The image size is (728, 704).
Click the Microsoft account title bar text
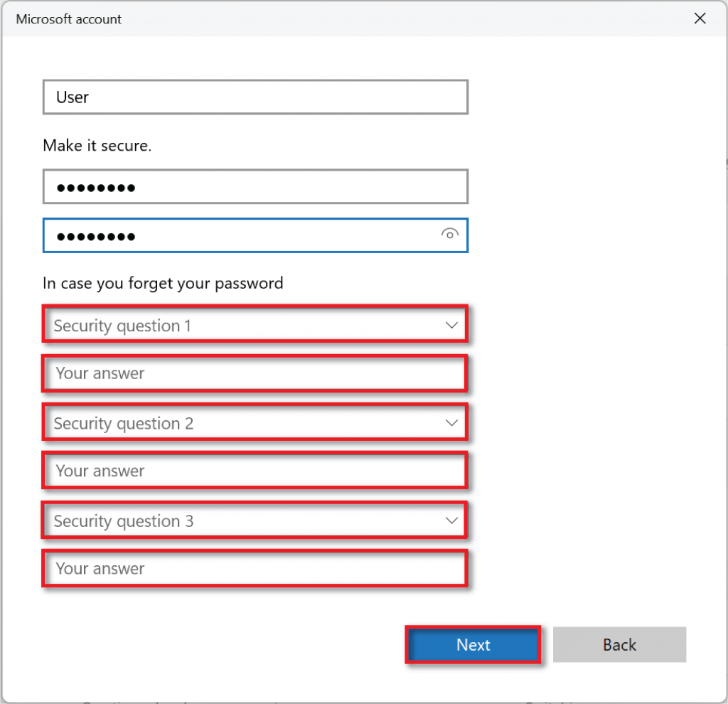click(68, 19)
